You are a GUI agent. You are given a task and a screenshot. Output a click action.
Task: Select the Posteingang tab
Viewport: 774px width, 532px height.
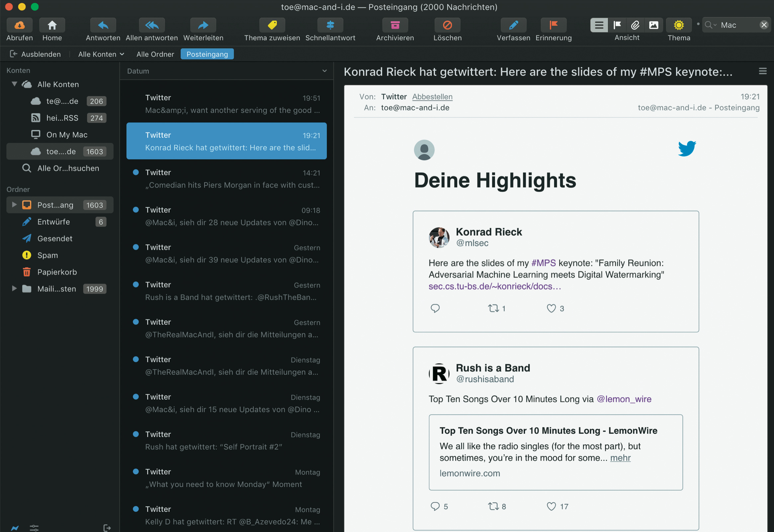[x=207, y=54]
